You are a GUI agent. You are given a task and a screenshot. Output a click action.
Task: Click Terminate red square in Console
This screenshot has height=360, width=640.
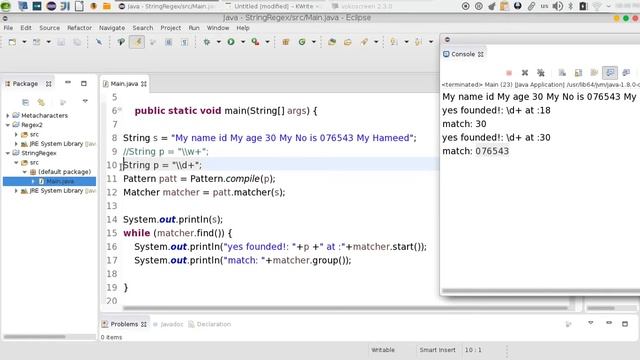click(509, 73)
